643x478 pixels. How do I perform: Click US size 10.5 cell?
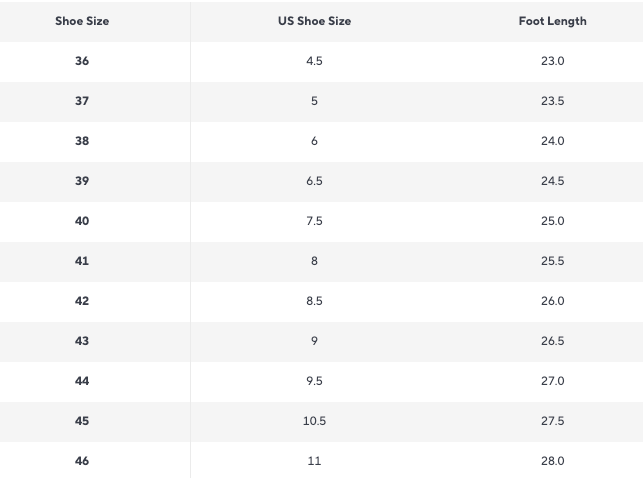[315, 421]
